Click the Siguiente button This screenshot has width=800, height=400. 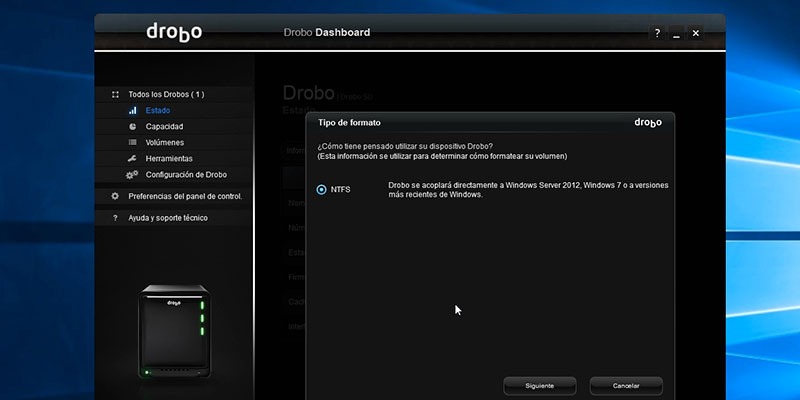[x=540, y=386]
